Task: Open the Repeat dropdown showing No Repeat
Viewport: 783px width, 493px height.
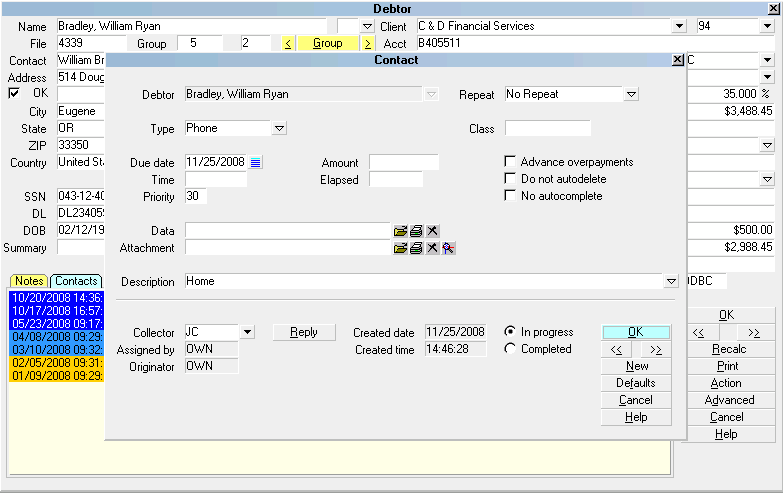Action: [631, 94]
